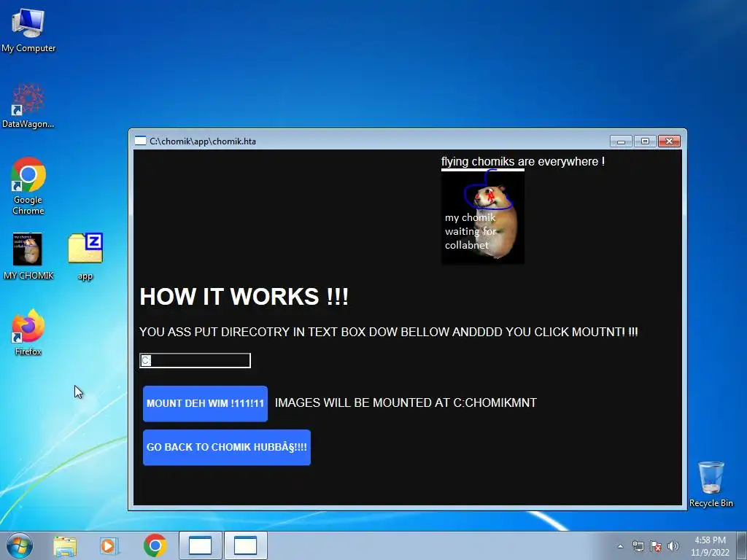The height and width of the screenshot is (560, 747).
Task: Select the app zip folder on desktop
Action: [85, 256]
